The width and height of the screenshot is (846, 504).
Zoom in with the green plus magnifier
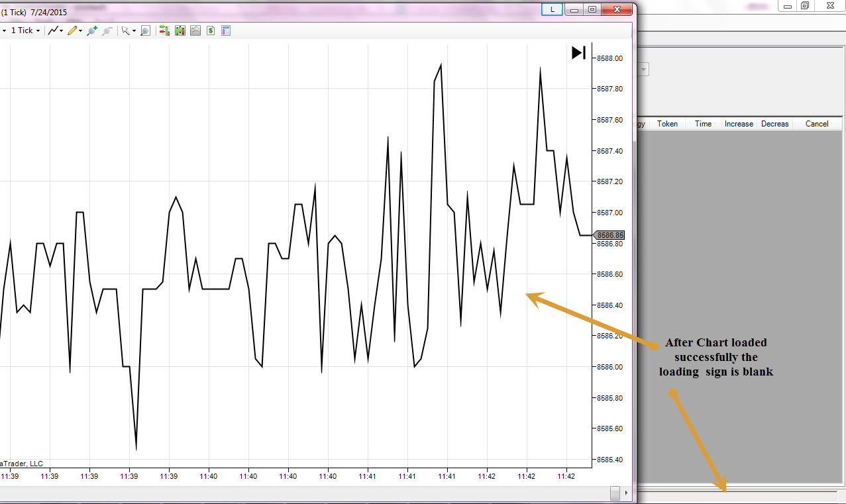[92, 30]
